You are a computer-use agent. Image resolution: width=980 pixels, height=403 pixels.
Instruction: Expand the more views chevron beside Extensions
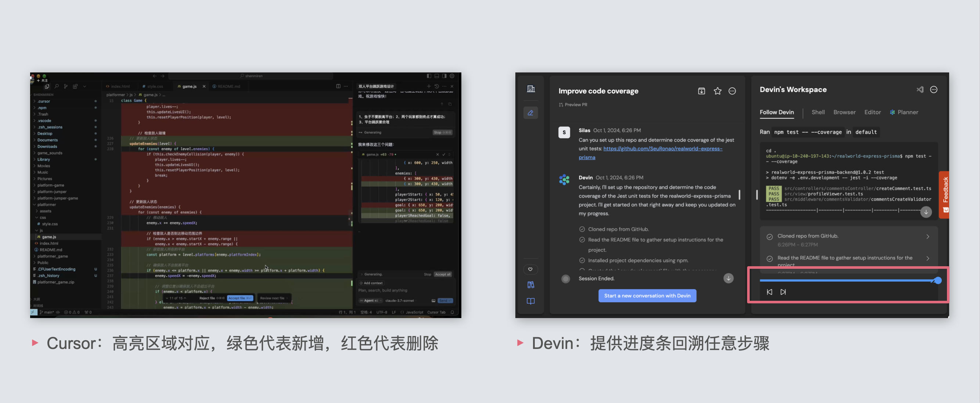point(84,86)
